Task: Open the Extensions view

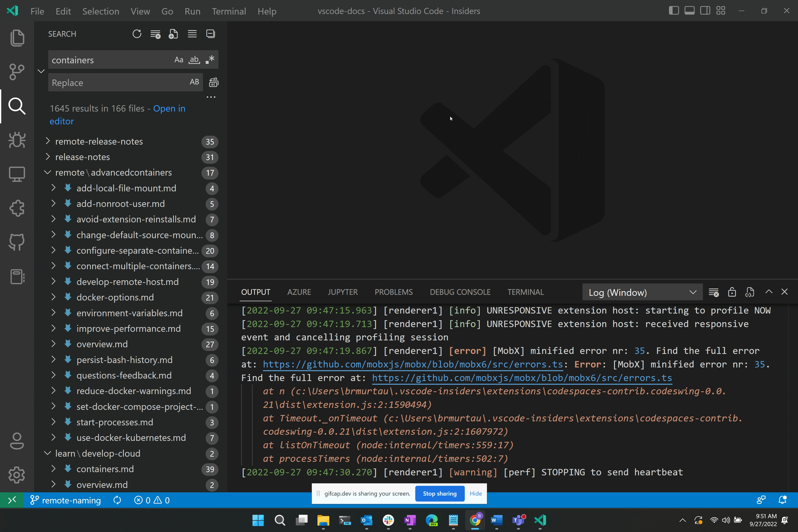Action: tap(17, 208)
